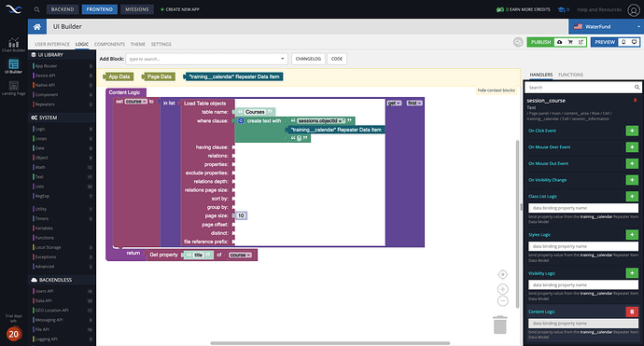
Task: Click the search icon in handlers panel
Action: pyautogui.click(x=637, y=87)
